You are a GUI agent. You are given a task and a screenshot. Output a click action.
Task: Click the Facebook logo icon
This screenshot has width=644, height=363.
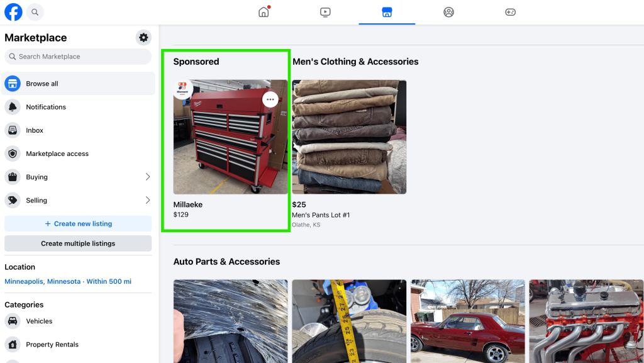pyautogui.click(x=13, y=12)
